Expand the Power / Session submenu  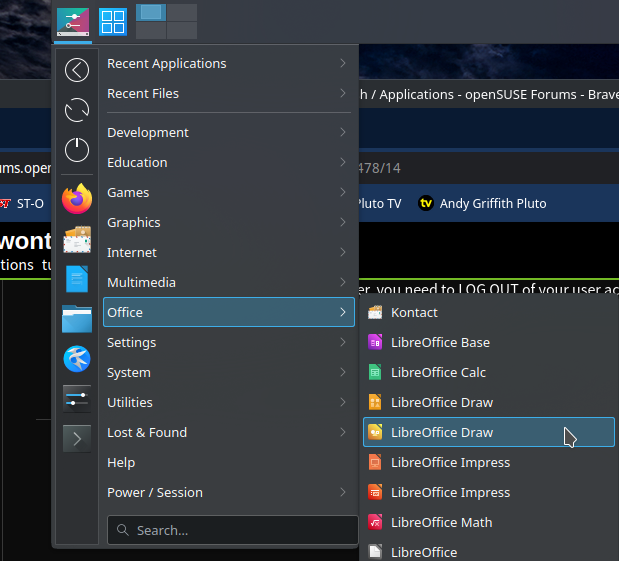[228, 492]
